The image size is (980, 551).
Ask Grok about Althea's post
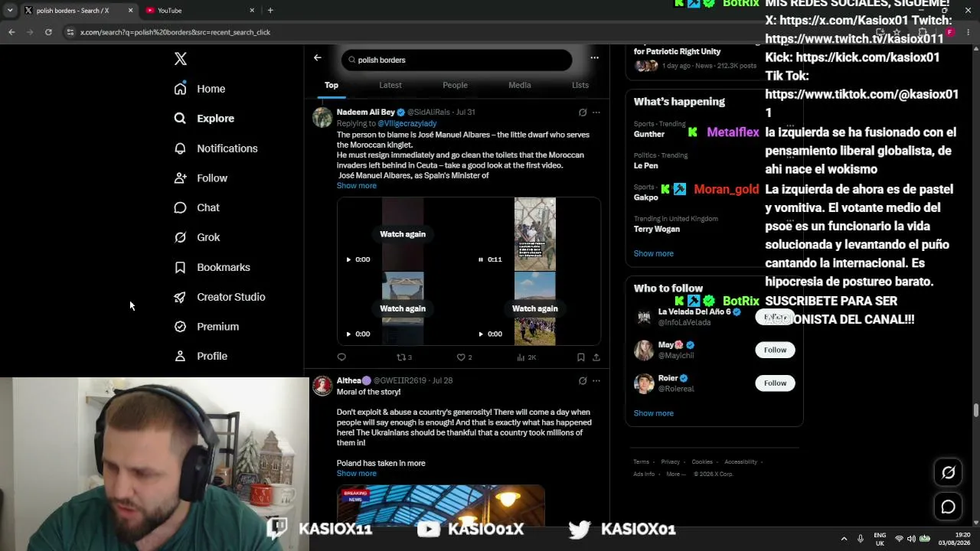coord(583,380)
